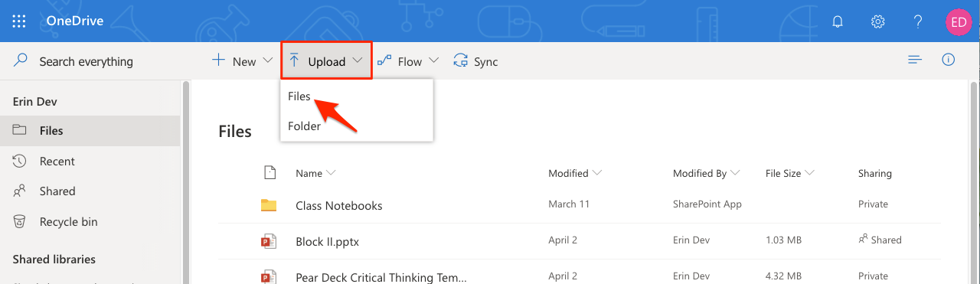Screen dimensions: 980x284
Task: Click the Shared libraries heading
Action: pos(54,260)
